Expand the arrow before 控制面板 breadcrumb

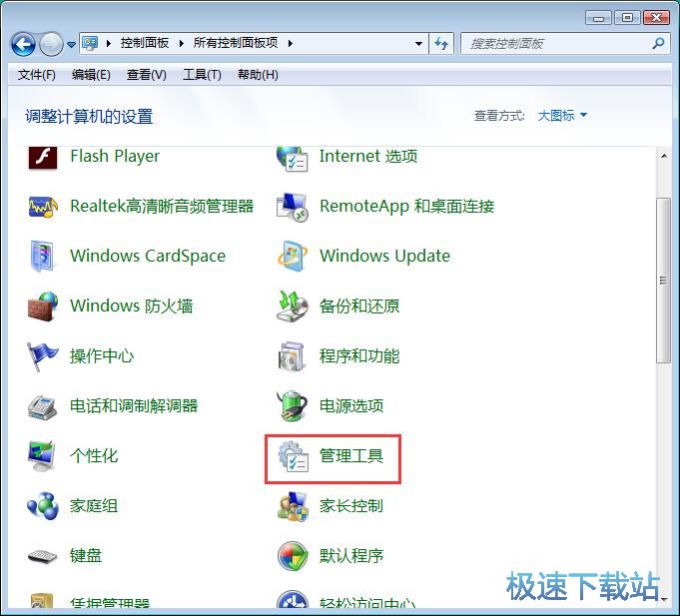point(109,43)
